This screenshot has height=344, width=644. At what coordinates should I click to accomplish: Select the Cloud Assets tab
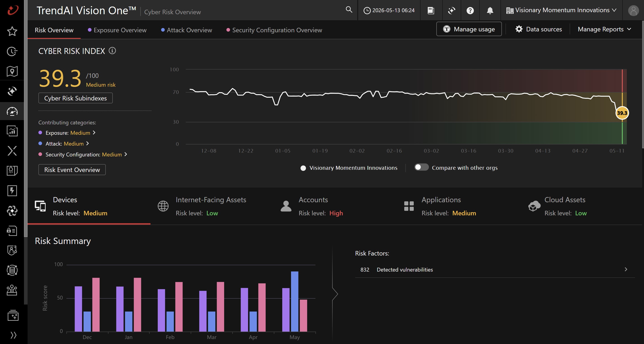[581, 206]
